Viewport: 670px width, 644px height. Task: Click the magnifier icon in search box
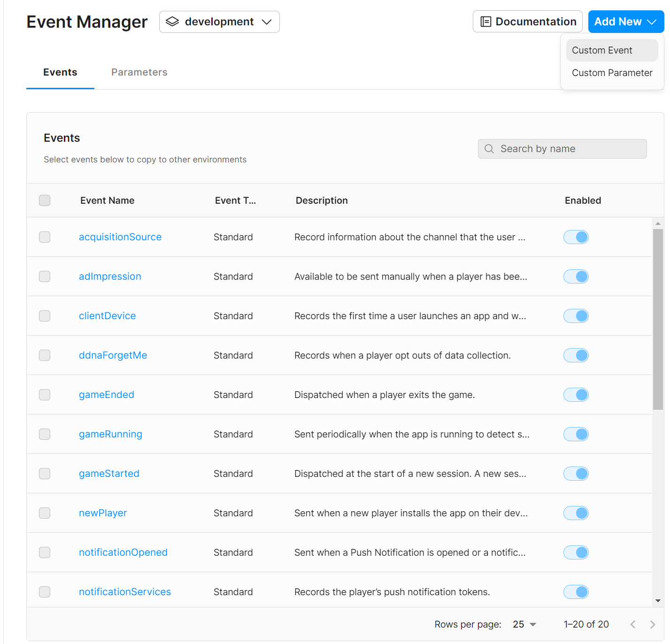click(489, 149)
